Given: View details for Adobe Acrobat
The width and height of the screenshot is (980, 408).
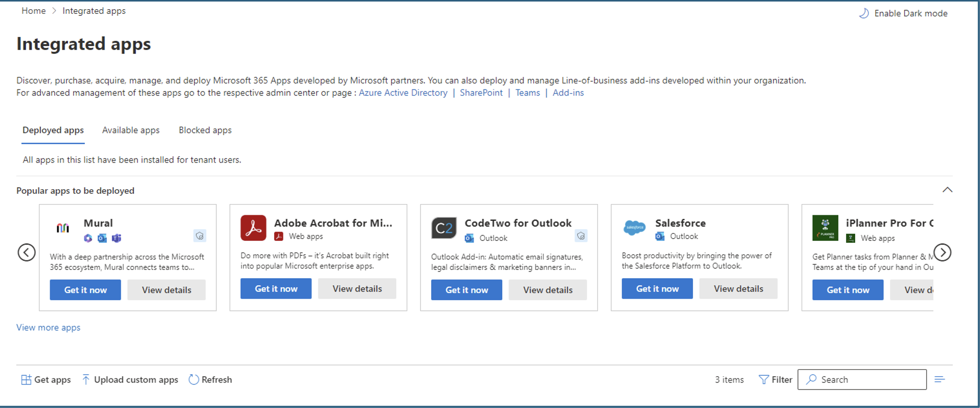Looking at the screenshot, I should [357, 289].
